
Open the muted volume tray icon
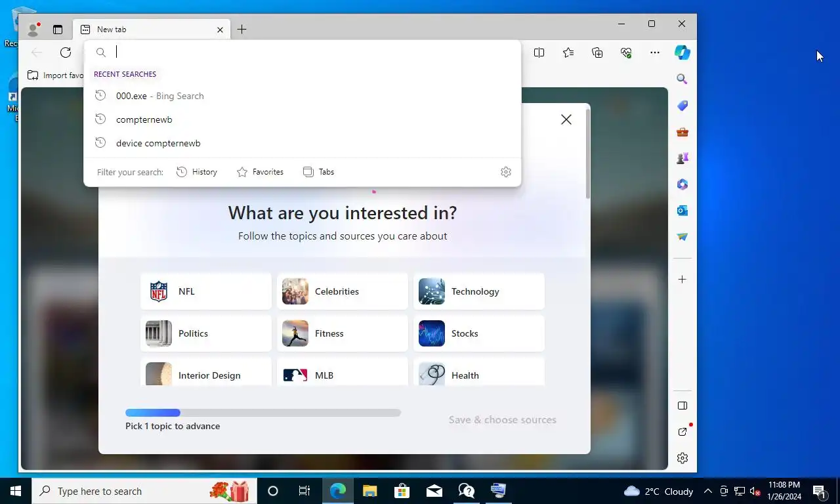click(x=755, y=491)
